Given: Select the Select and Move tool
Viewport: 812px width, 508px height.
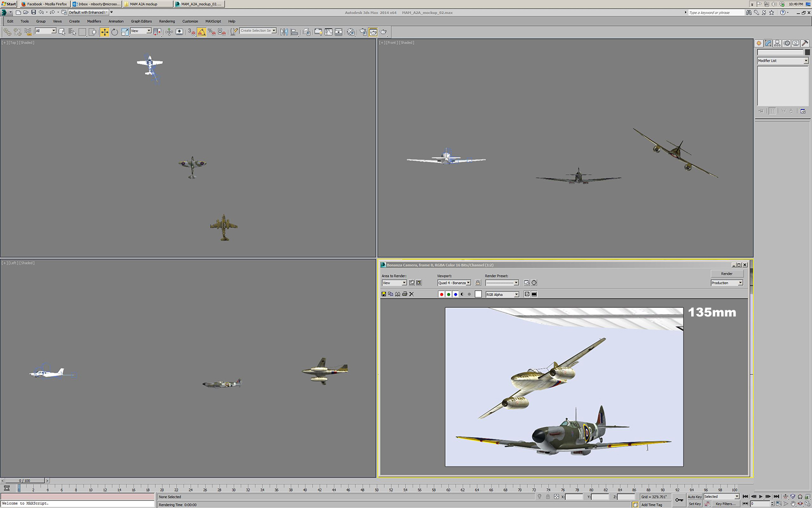Looking at the screenshot, I should (105, 32).
